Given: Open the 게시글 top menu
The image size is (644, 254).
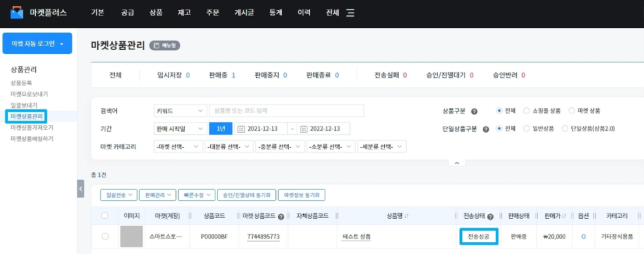Looking at the screenshot, I should point(244,12).
